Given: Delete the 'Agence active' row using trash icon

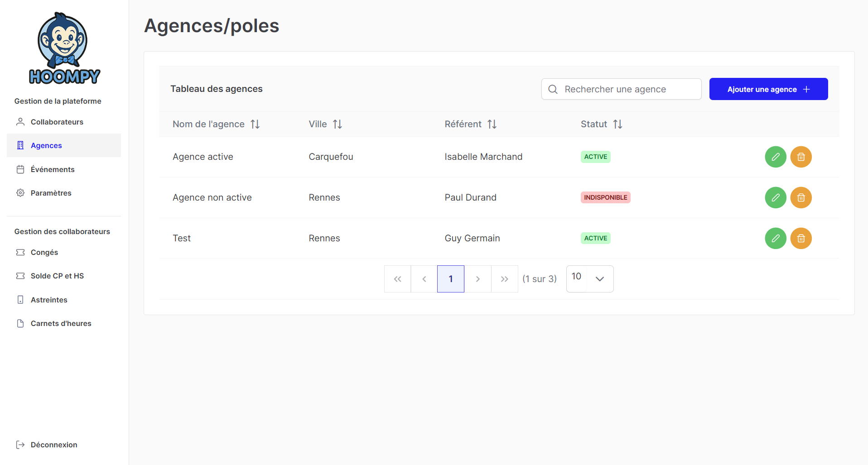Looking at the screenshot, I should point(800,157).
